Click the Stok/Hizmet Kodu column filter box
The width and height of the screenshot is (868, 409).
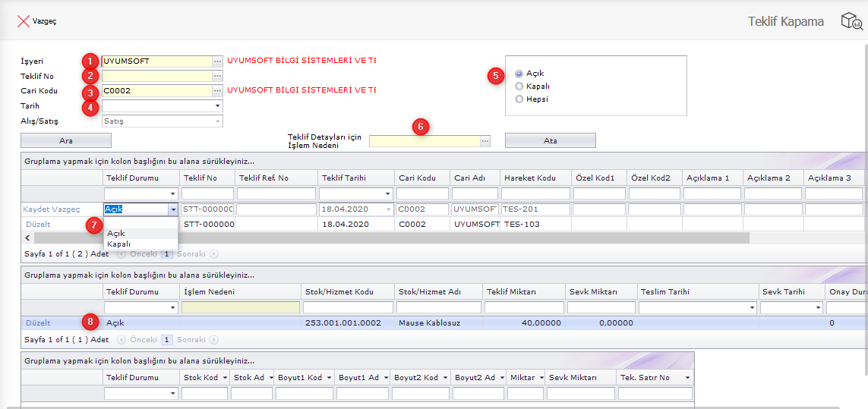click(x=348, y=307)
